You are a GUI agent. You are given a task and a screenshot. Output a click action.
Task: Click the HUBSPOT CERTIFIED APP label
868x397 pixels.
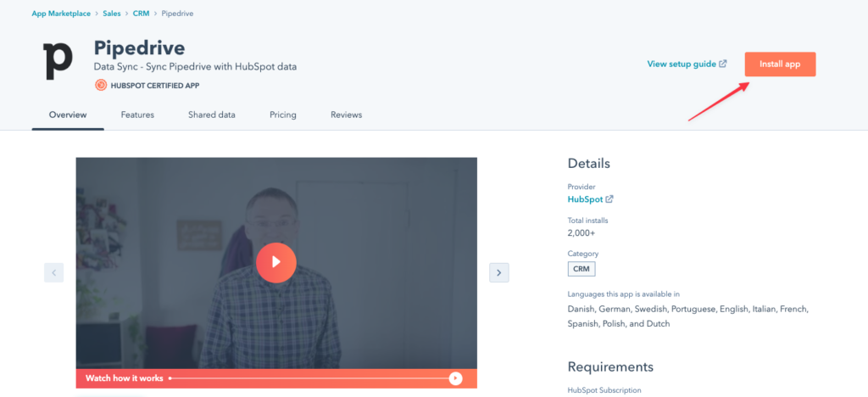coord(155,86)
